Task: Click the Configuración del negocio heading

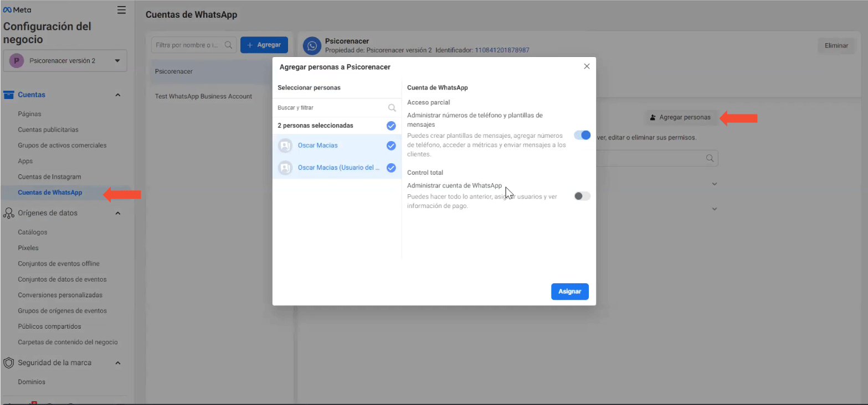Action: [48, 33]
